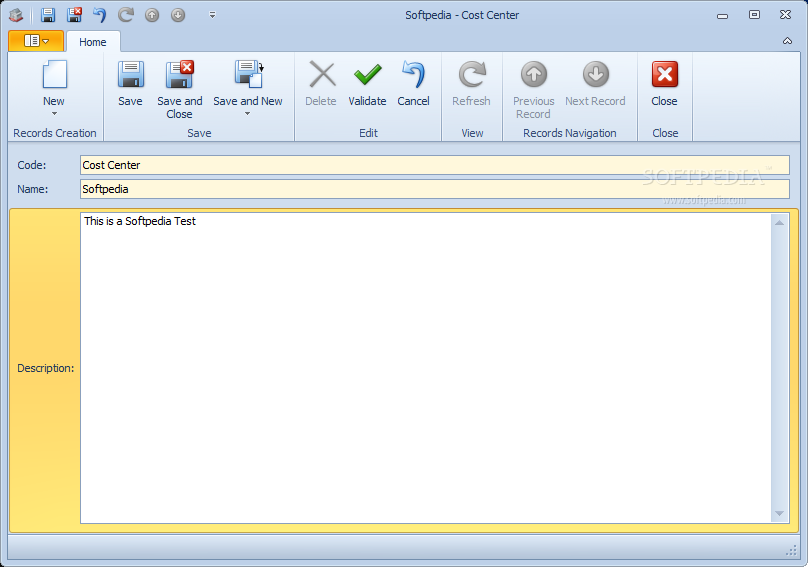Image resolution: width=808 pixels, height=567 pixels.
Task: Click the 'Name:' label text
Action: pyautogui.click(x=32, y=189)
